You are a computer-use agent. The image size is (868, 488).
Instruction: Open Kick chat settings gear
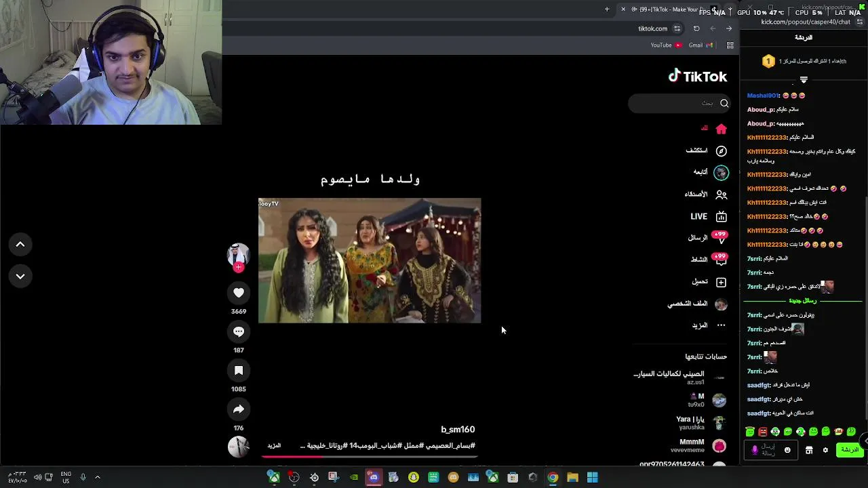825,450
